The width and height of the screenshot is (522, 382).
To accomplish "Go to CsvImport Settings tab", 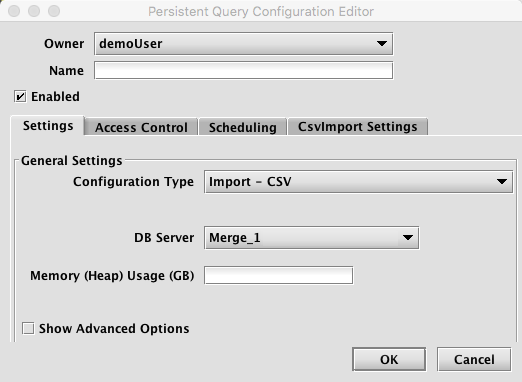I will coord(358,127).
